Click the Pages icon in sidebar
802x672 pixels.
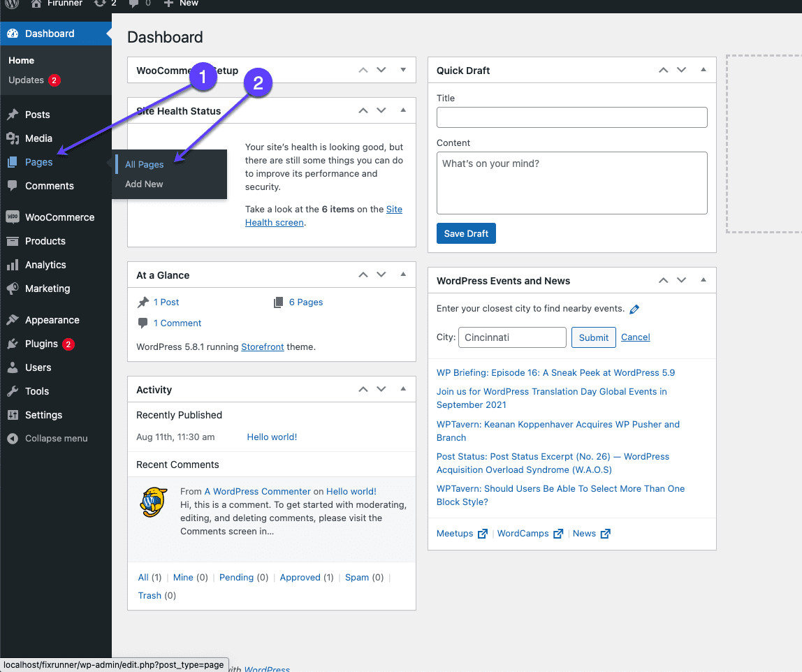click(13, 162)
